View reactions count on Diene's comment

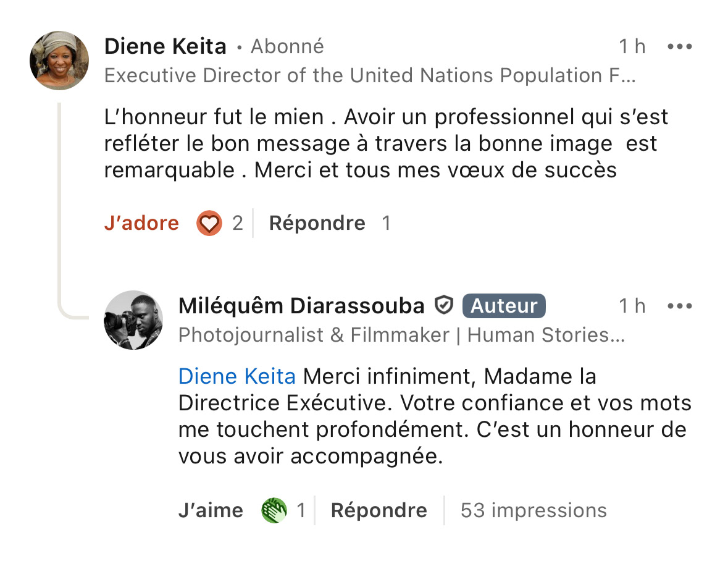click(238, 223)
